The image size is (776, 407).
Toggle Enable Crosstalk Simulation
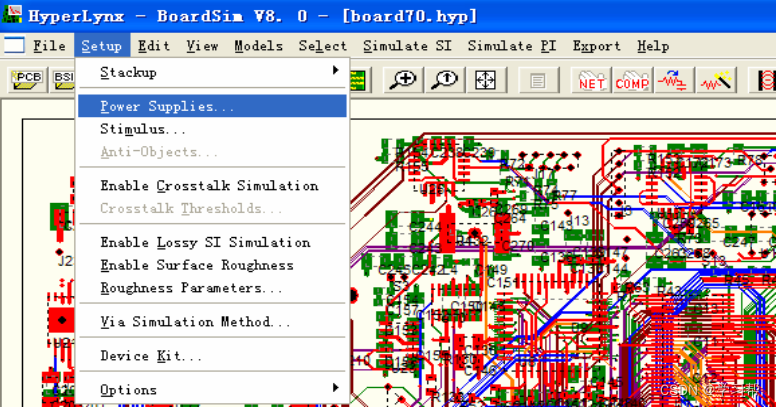[x=212, y=185]
